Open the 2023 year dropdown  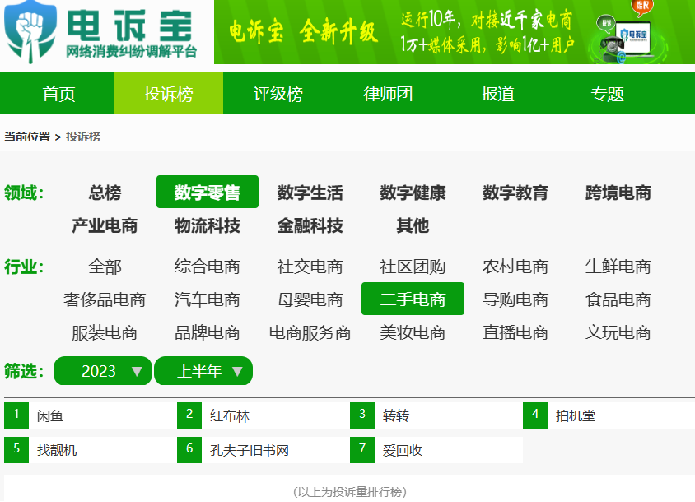103,371
